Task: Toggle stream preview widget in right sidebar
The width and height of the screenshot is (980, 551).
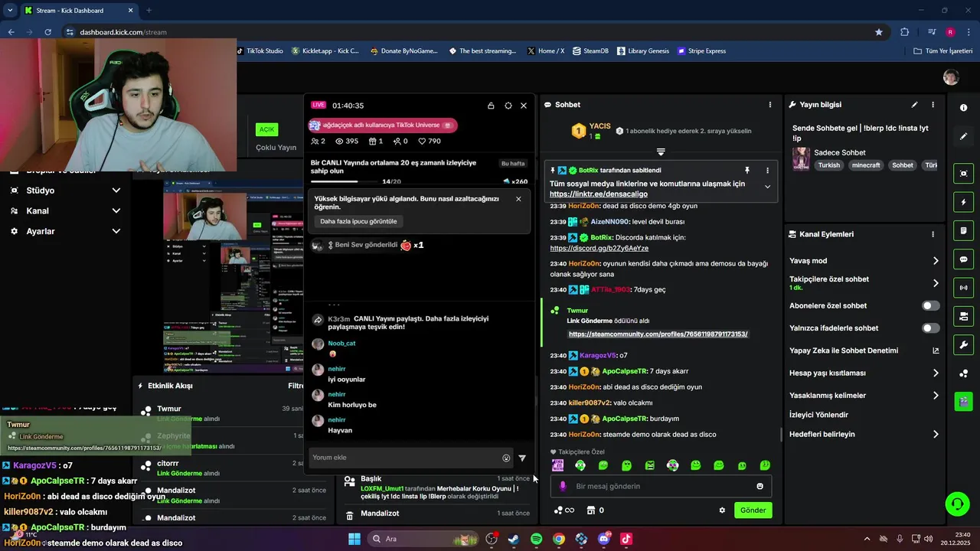Action: click(964, 174)
